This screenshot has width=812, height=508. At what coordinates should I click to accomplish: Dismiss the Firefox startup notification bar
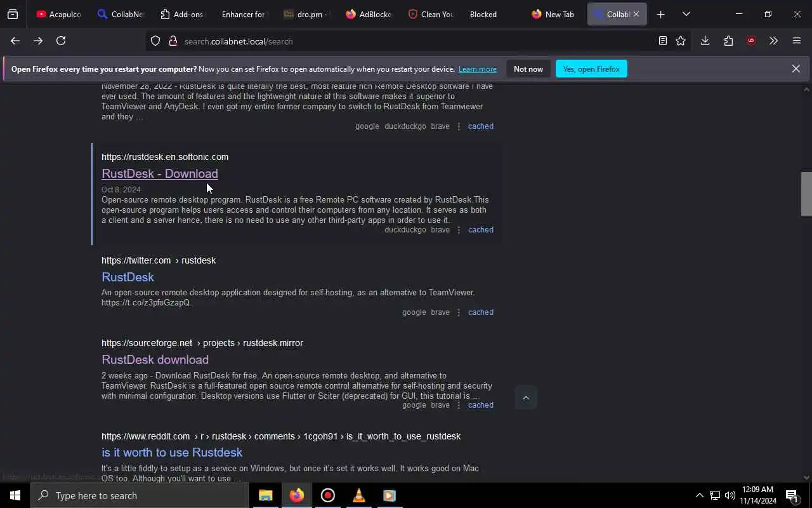click(x=796, y=69)
